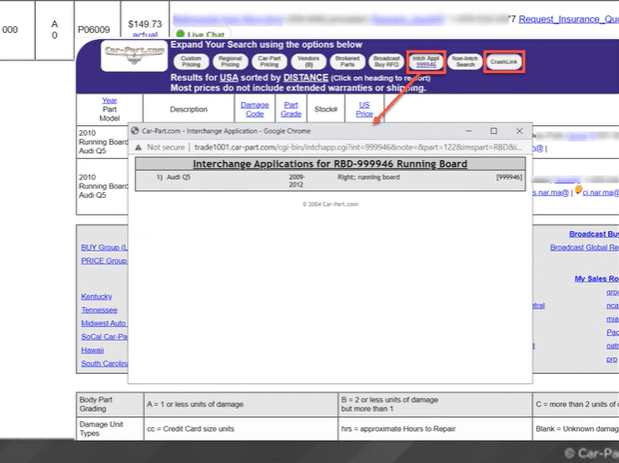Viewport: 619px width, 463px height.
Task: Open SoCal Car-Part link
Action: 104,337
